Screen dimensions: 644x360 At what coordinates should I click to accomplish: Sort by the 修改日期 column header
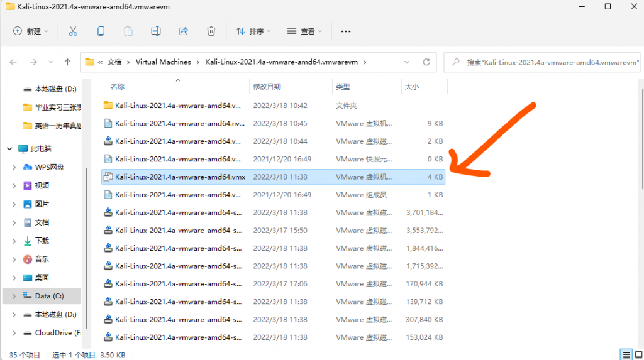[x=267, y=87]
